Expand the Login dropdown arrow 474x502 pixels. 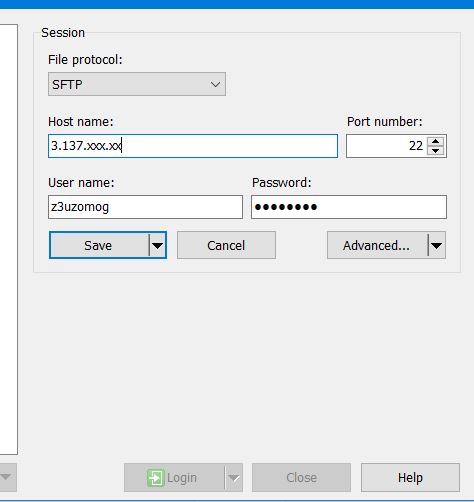(234, 477)
